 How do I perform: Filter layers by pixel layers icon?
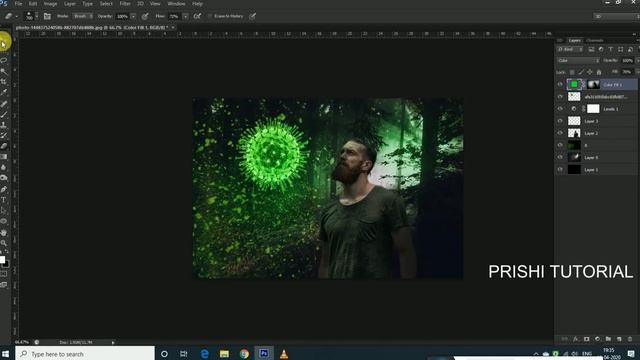(591, 49)
